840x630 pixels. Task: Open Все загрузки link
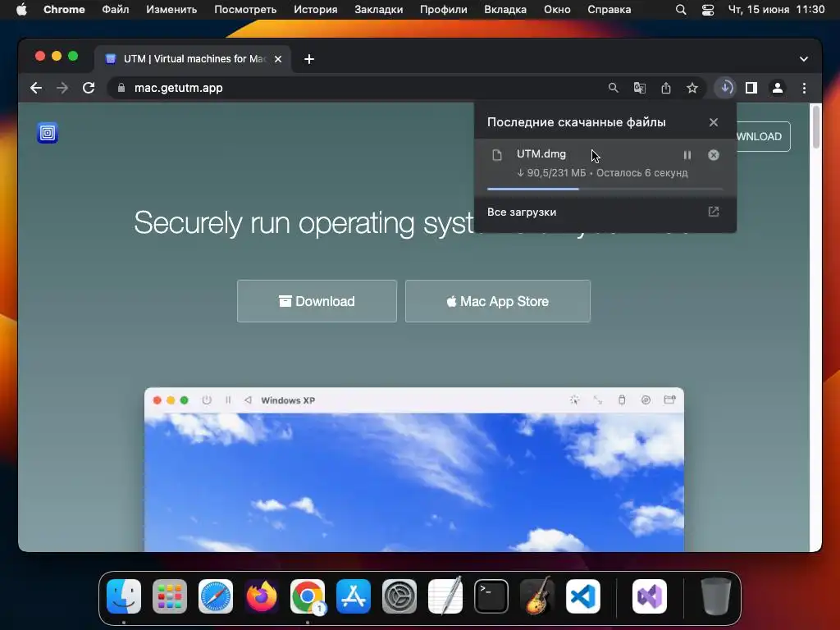[x=522, y=212]
